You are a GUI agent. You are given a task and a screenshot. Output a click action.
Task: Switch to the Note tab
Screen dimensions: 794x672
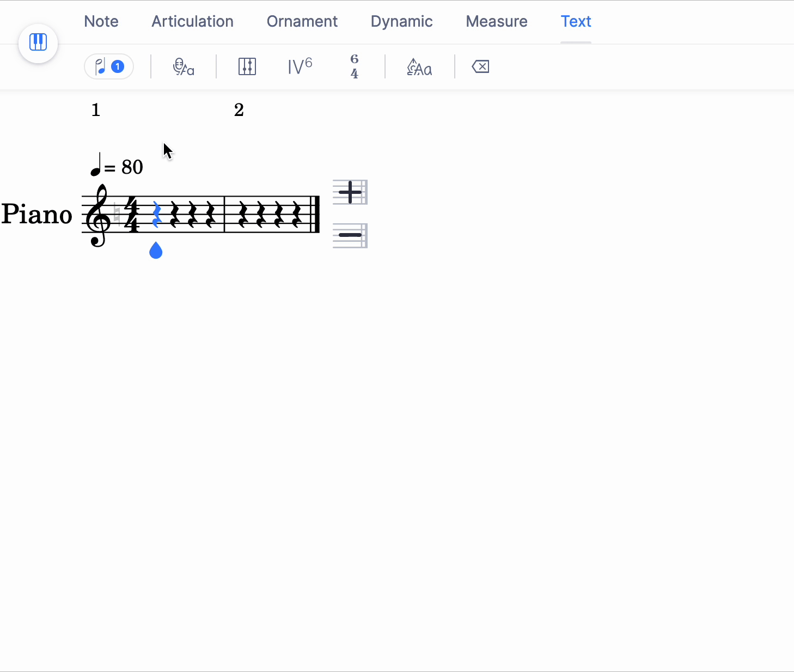pyautogui.click(x=101, y=22)
